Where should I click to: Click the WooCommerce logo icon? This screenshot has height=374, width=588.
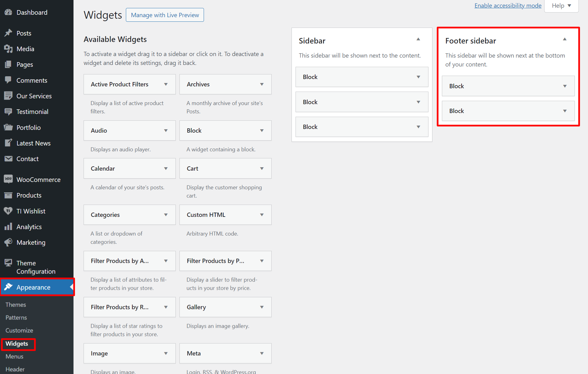(x=8, y=179)
